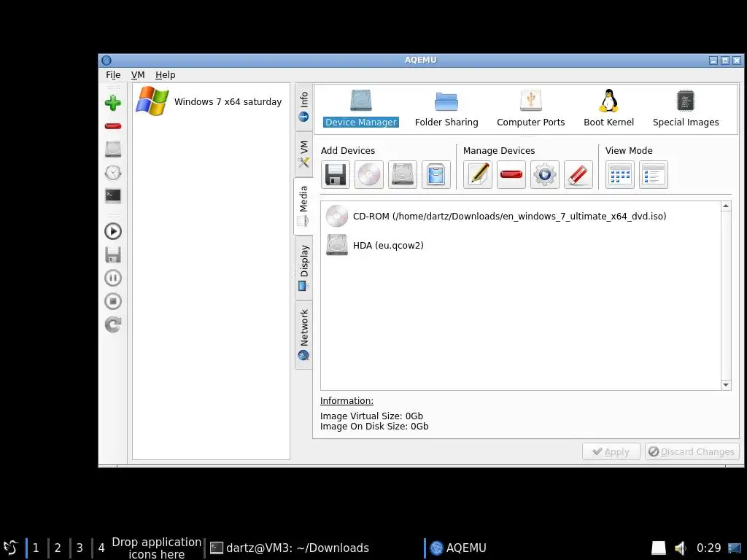
Task: Add a hard disk device
Action: point(403,175)
